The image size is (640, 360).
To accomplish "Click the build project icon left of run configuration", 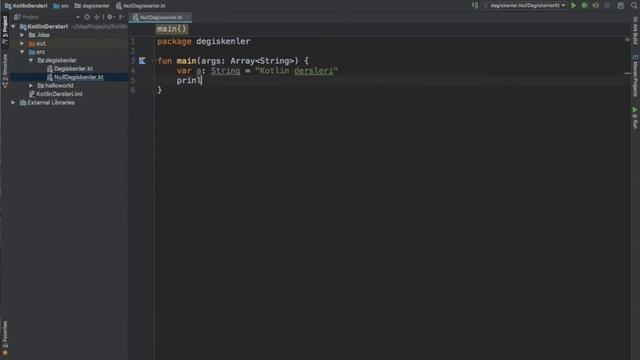I will click(x=475, y=6).
